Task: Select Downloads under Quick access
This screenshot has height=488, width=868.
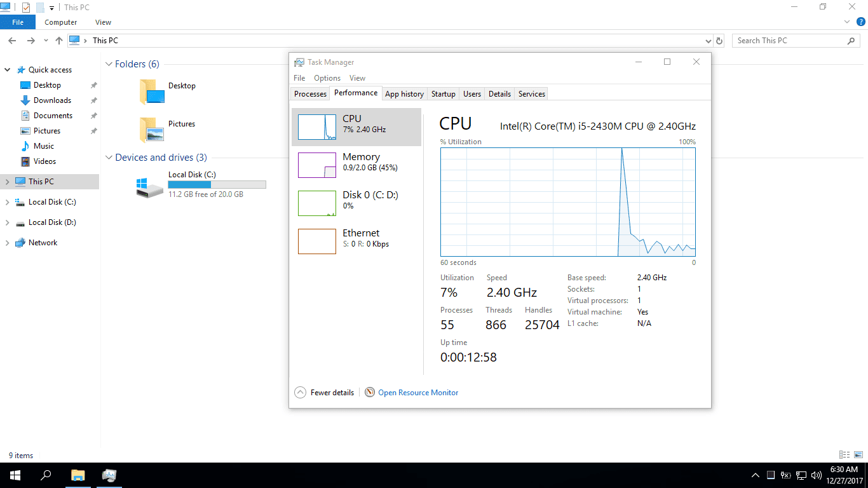Action: (52, 100)
